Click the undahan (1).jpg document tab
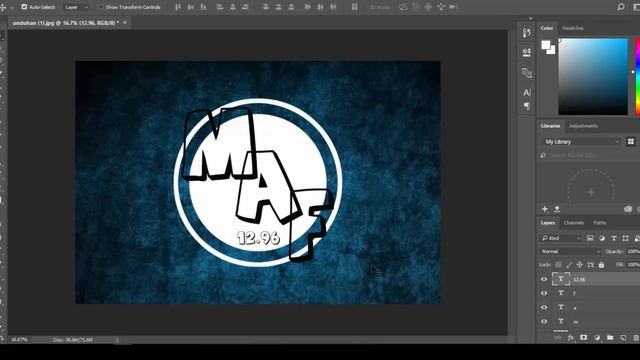Screen dimensions: 640x360 coord(65,23)
